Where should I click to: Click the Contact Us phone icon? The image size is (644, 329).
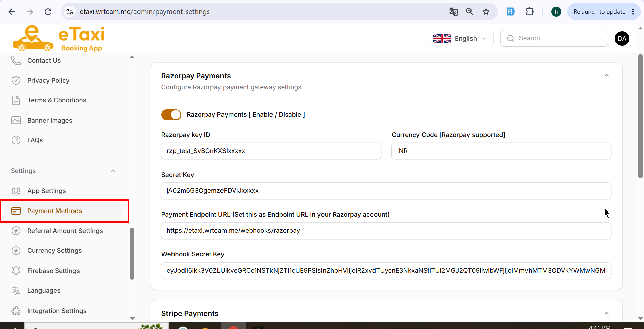coord(16,60)
